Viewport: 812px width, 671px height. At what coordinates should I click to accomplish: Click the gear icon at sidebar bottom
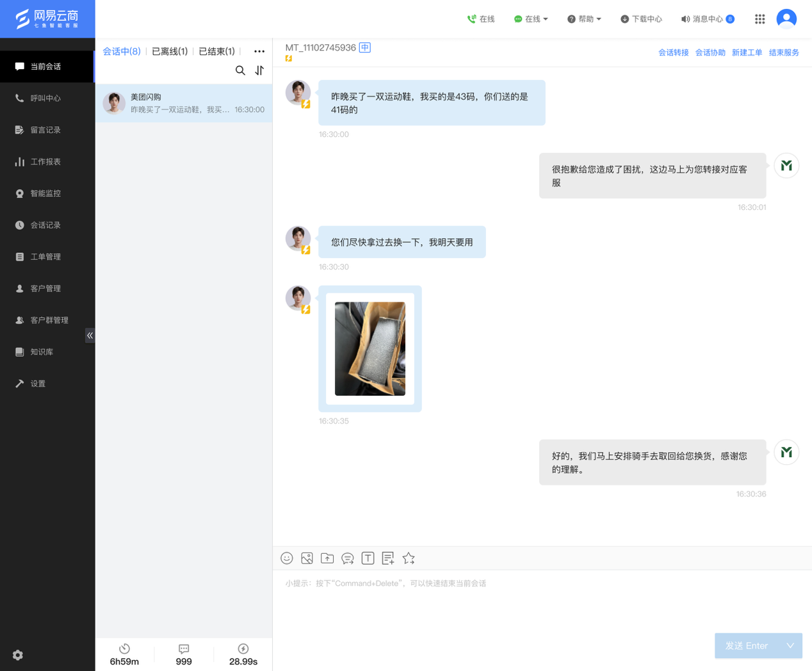(18, 655)
